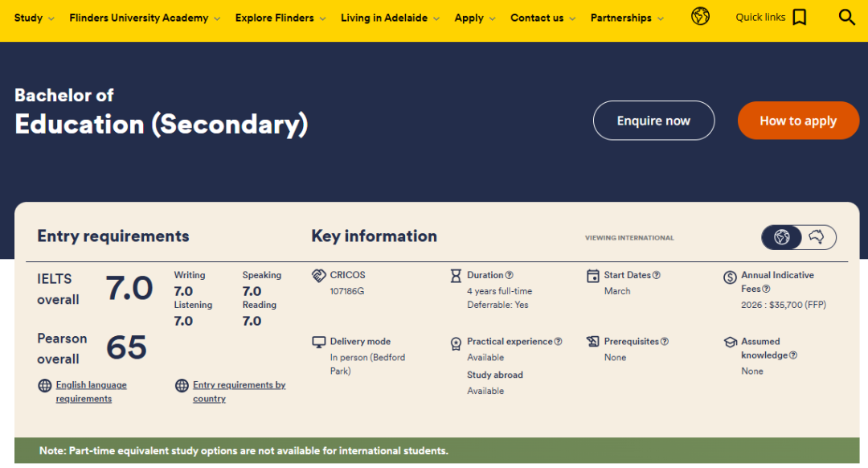Click the Prerequisites icon
Screen dimensions: 868x468
[x=592, y=342]
